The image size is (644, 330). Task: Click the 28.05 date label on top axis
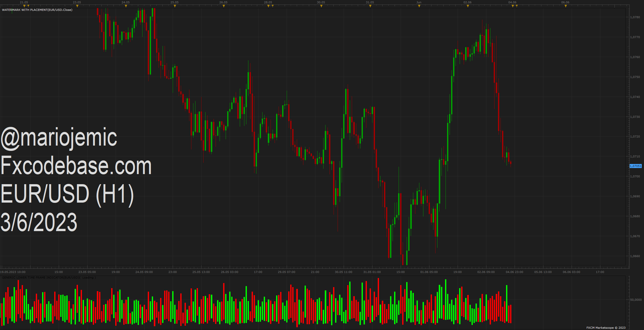268,2
